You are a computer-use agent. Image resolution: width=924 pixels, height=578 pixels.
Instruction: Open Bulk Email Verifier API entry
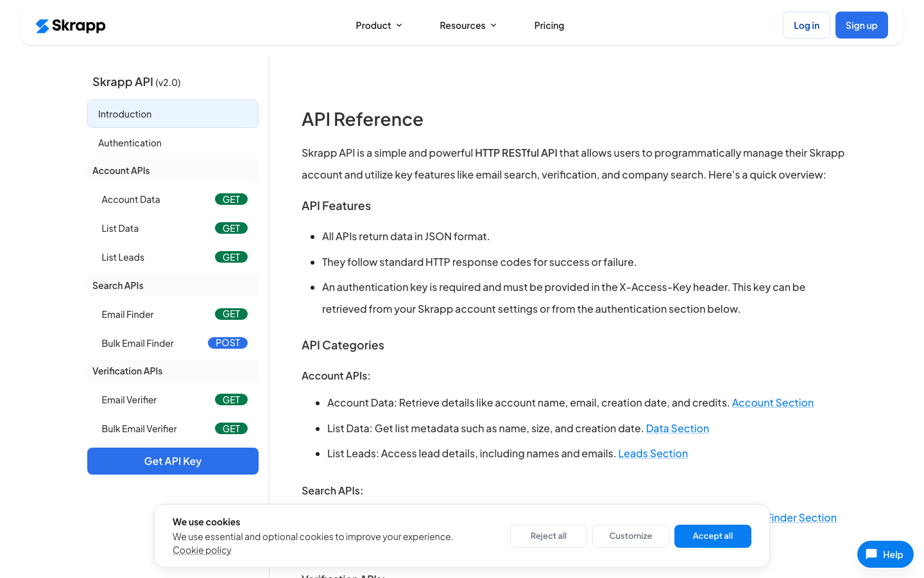click(173, 428)
